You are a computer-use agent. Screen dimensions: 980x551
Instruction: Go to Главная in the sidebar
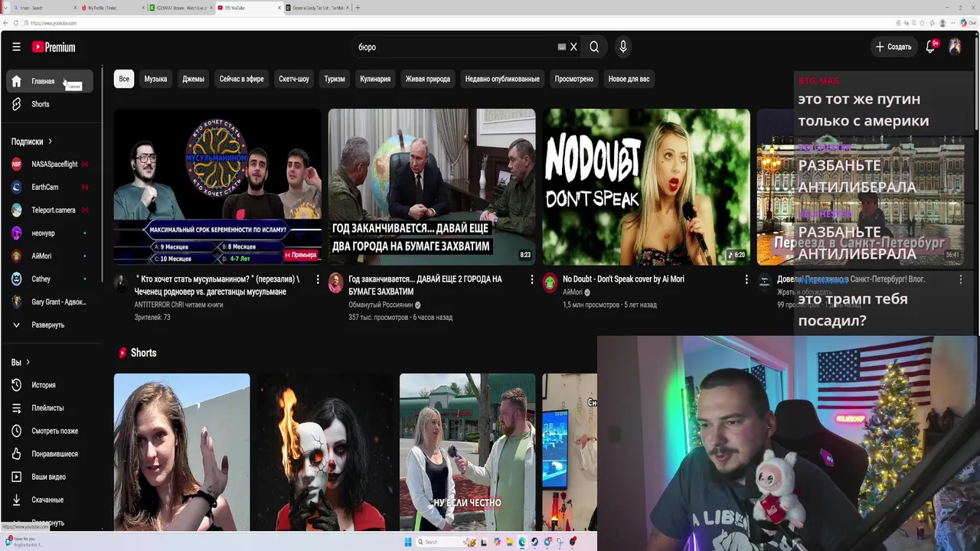point(50,81)
